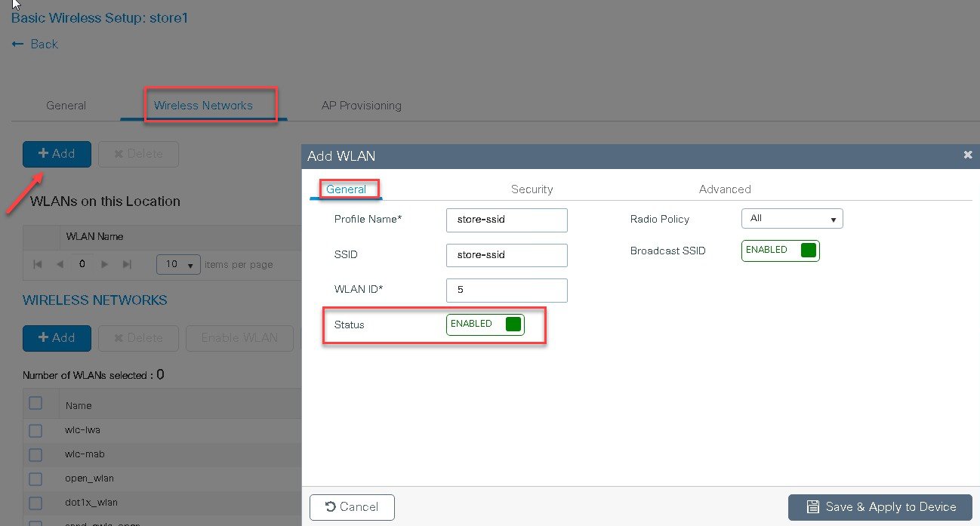Image resolution: width=980 pixels, height=526 pixels.
Task: Click the wlc-mab network name
Action: (x=85, y=454)
